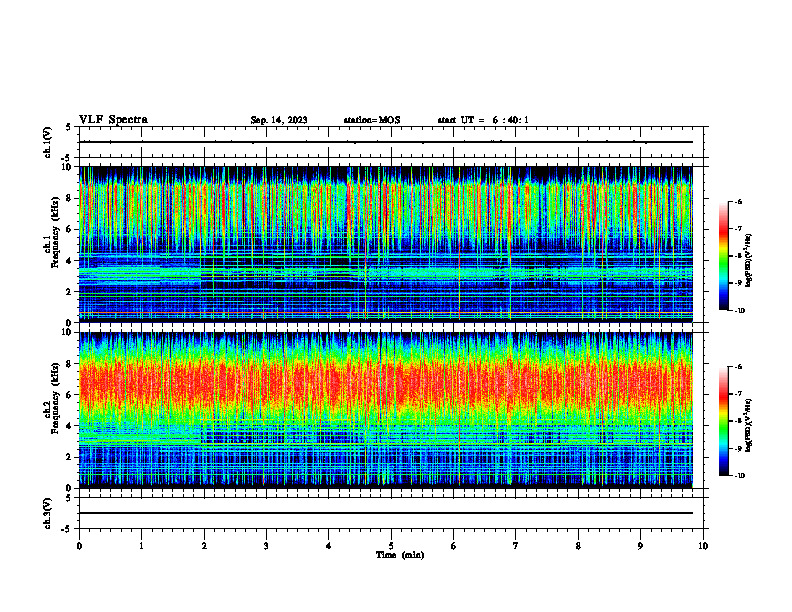The image size is (792, 612).
Task: Click the "VLF Spectra" title text
Action: pyautogui.click(x=113, y=120)
